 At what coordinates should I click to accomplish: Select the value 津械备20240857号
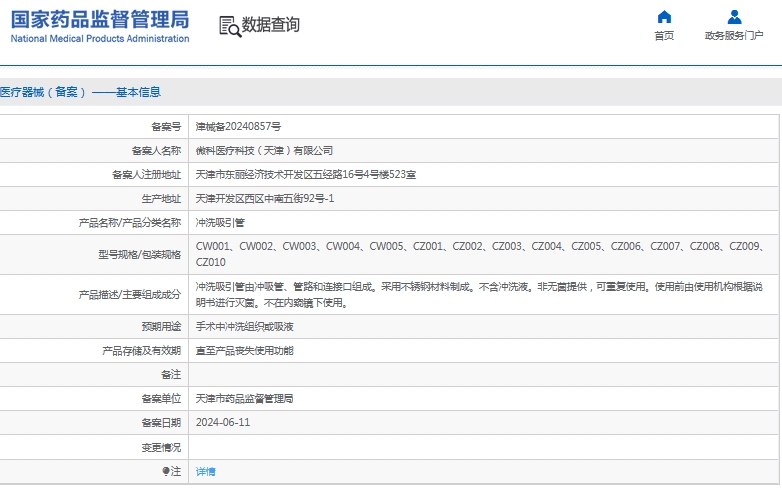click(238, 127)
